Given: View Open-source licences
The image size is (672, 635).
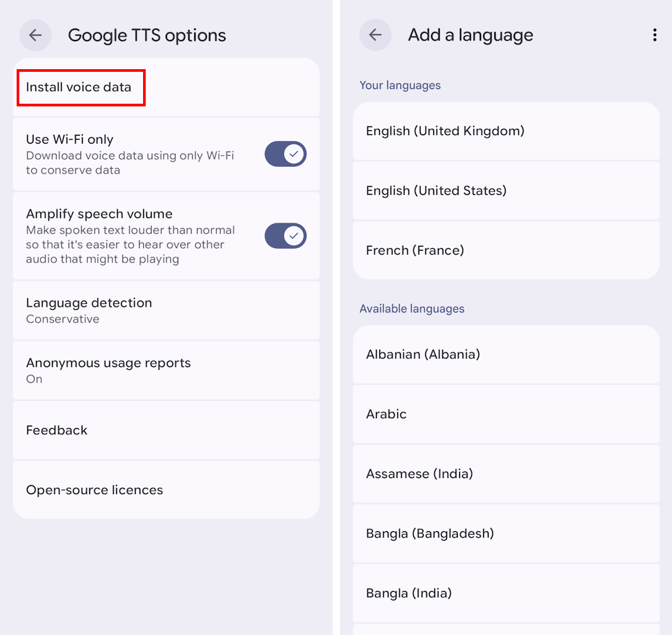Looking at the screenshot, I should (166, 490).
